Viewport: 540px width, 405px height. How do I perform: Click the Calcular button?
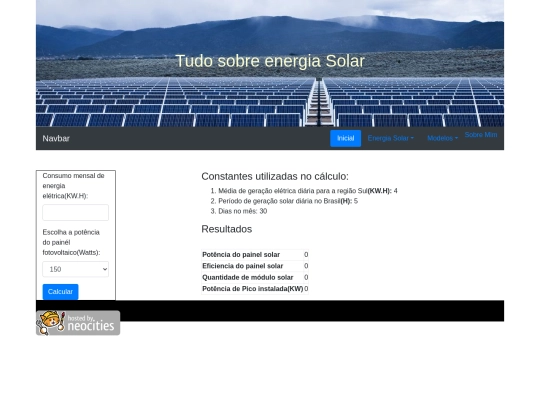coord(60,292)
